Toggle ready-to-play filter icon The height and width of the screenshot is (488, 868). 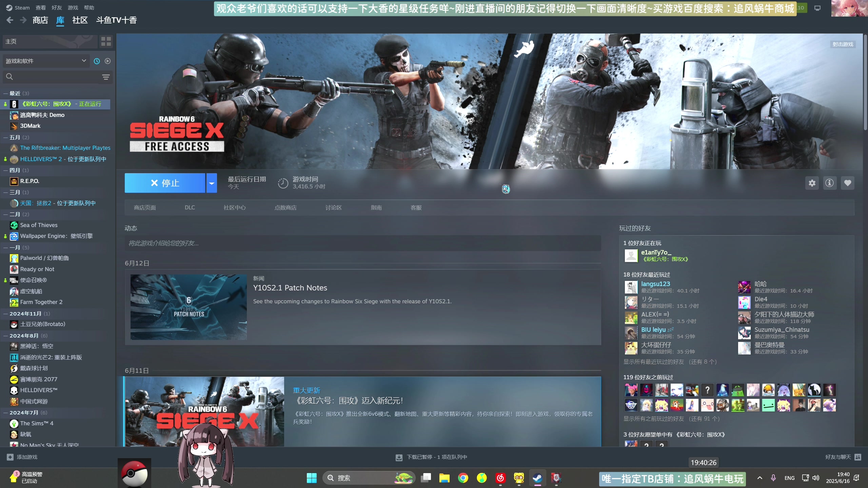click(x=108, y=61)
